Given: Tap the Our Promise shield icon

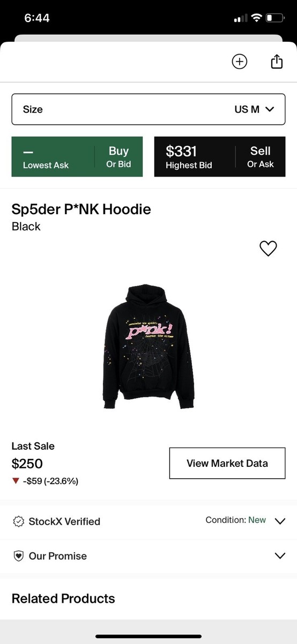Looking at the screenshot, I should pyautogui.click(x=19, y=556).
